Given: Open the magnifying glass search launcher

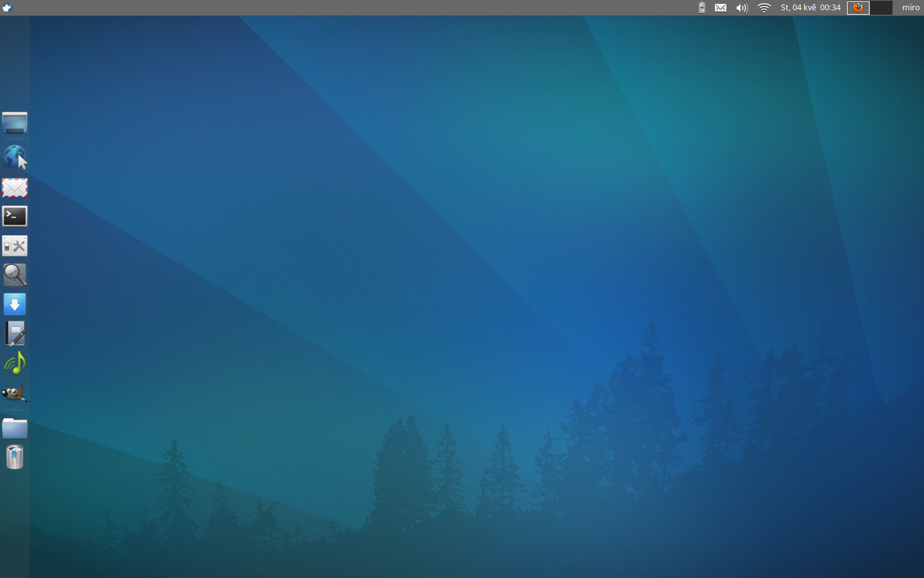Looking at the screenshot, I should 15,275.
